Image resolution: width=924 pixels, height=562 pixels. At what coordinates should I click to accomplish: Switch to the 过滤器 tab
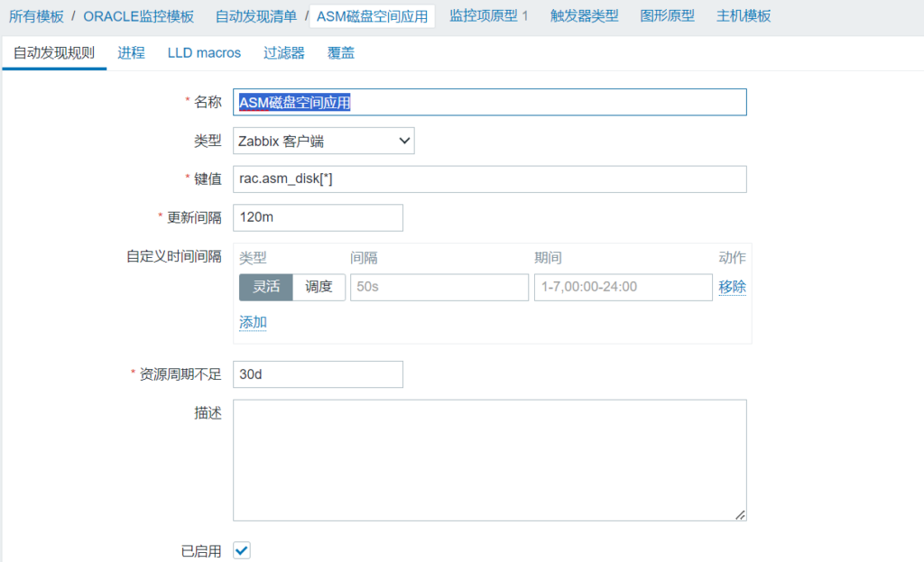[x=283, y=53]
